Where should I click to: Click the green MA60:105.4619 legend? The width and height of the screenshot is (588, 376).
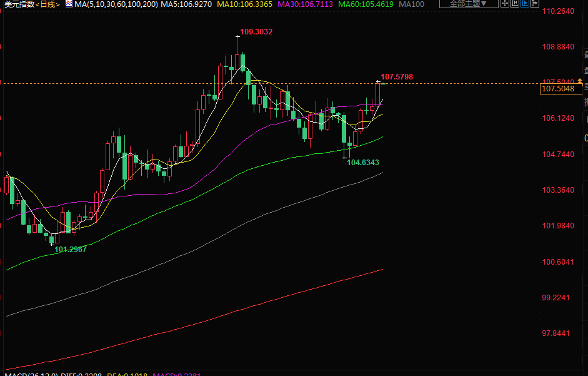click(365, 4)
